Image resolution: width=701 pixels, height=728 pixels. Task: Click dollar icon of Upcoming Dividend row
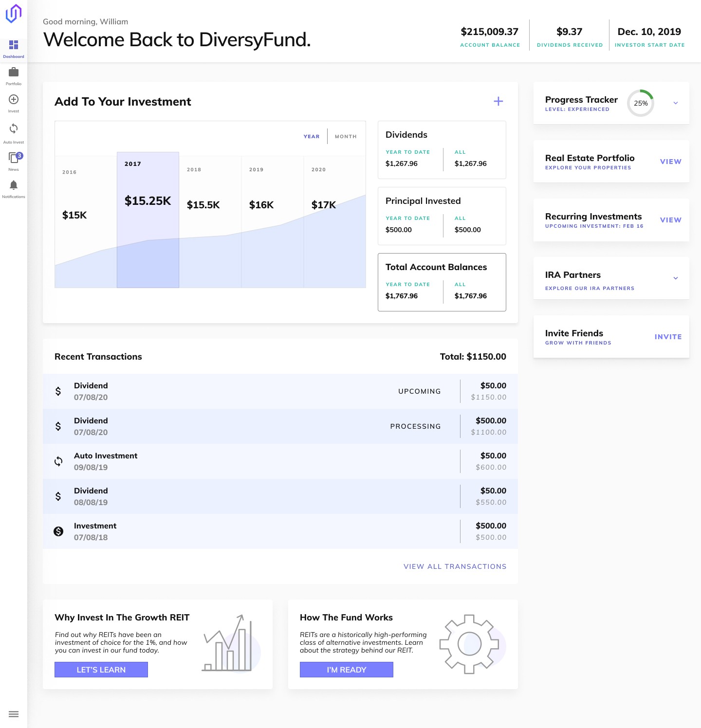(x=58, y=391)
